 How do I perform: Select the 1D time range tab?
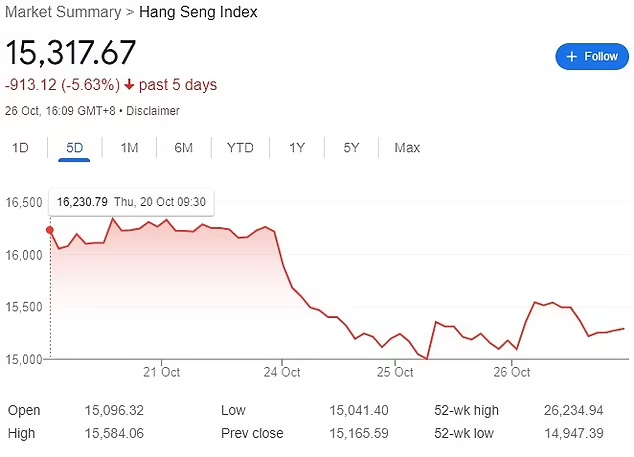pyautogui.click(x=20, y=148)
